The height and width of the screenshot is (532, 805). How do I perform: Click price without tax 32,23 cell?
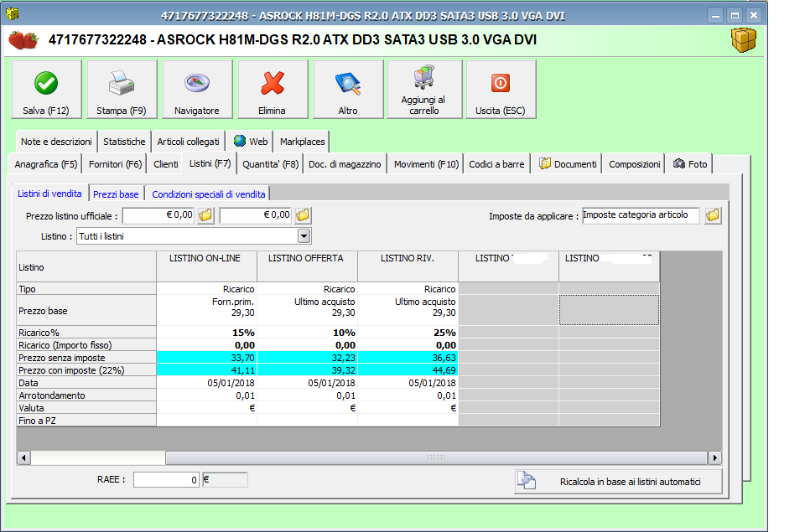tap(307, 358)
